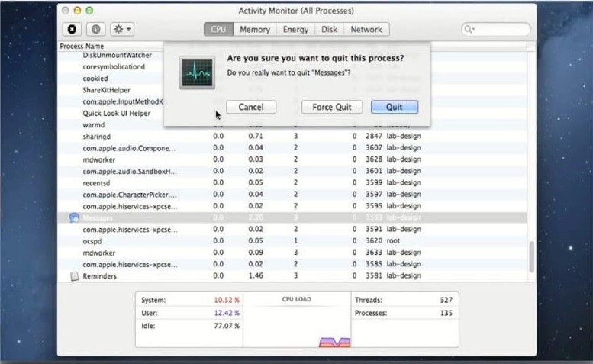Click the window's yellow minimize button
This screenshot has height=364, width=593.
(x=77, y=11)
